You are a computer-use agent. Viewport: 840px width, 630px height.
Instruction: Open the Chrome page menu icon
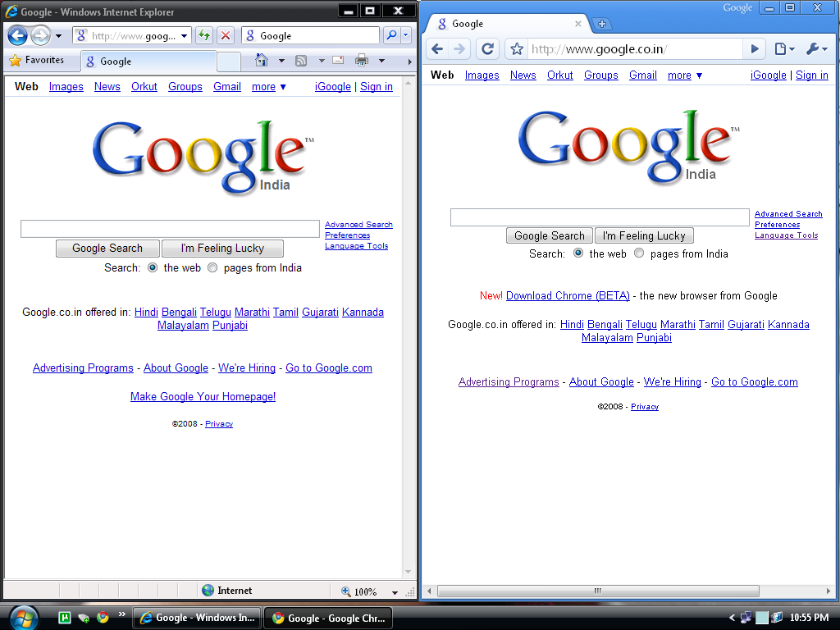tap(783, 49)
